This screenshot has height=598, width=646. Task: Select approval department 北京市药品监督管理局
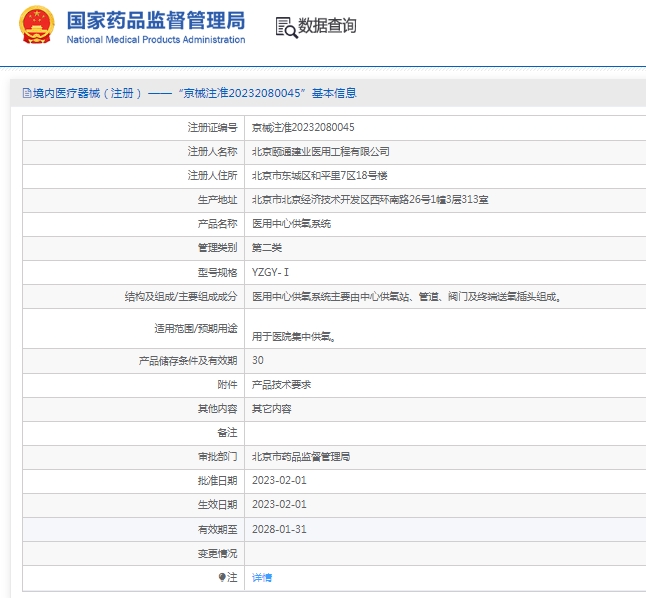coord(301,457)
